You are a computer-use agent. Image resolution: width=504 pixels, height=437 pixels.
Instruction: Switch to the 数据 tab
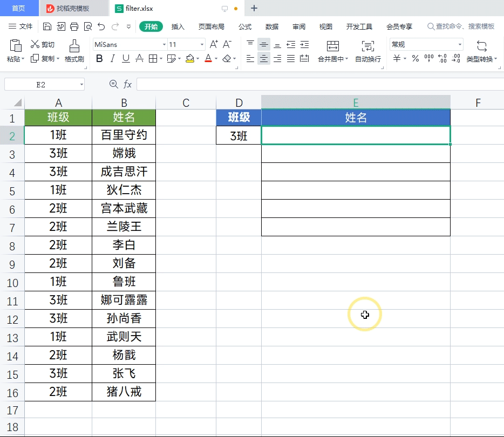click(x=271, y=26)
